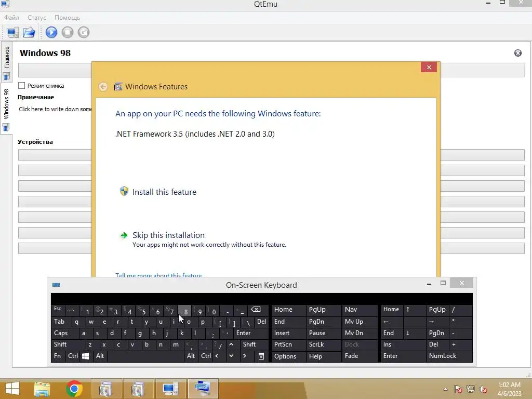Screen dimensions: 532x399
Task: Close the Windows 98 machine tab icon
Action: tap(518, 53)
